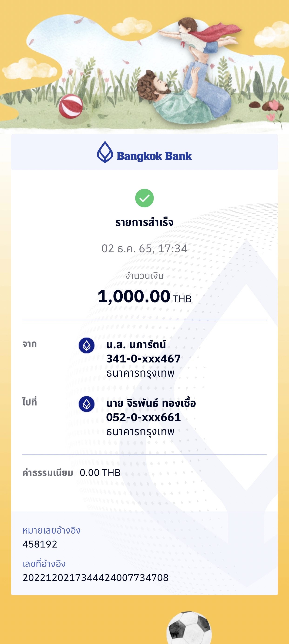Image resolution: width=289 pixels, height=644 pixels.
Task: Click sender name น.ส. นภารัตน์
Action: 136,345
